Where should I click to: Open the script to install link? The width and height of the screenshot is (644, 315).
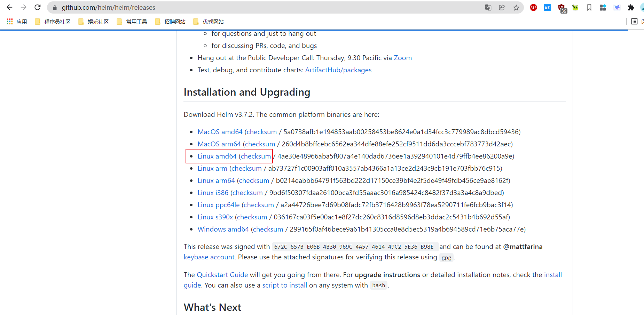(x=285, y=285)
